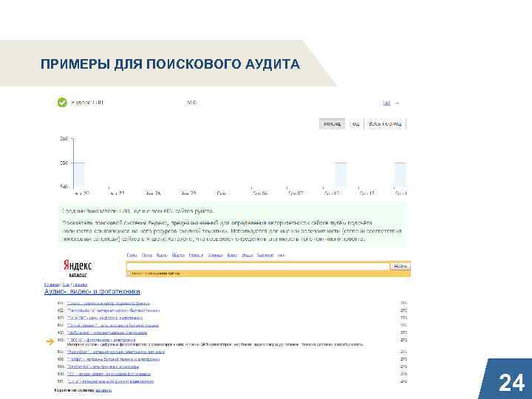Screen dimensions: 532x399
Task: Click the green checkmark icon beside Яндекс ТИЦ
Action: click(62, 102)
